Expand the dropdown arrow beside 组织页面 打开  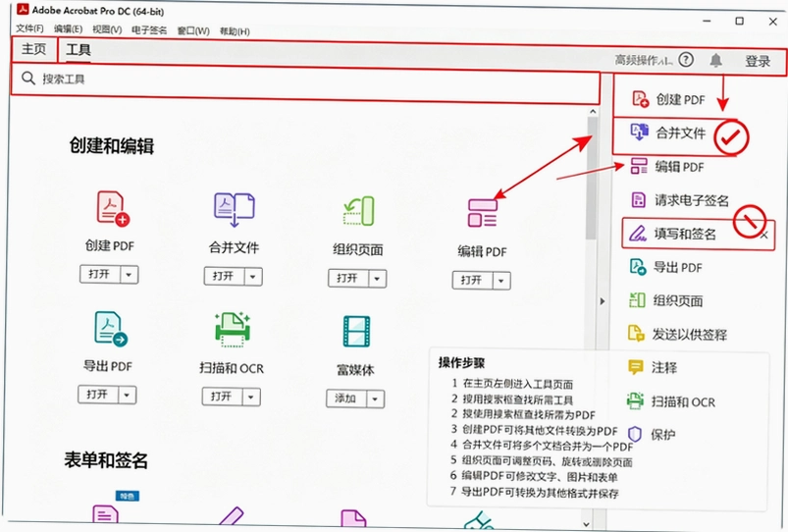coord(377,279)
